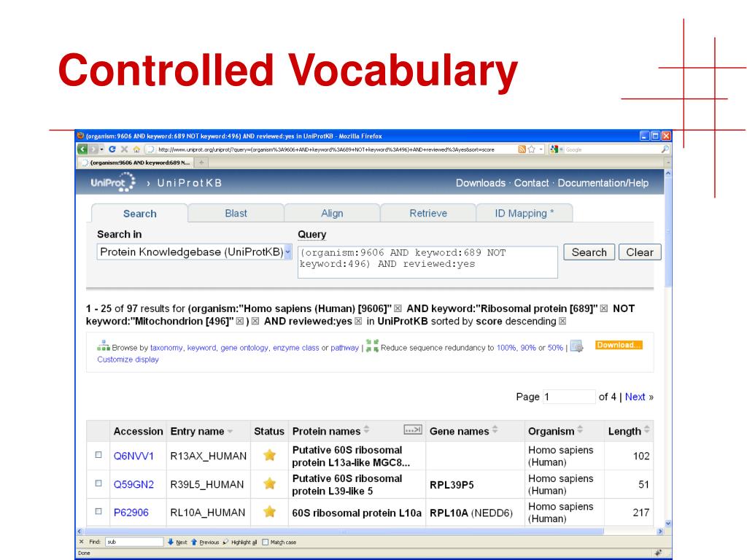Viewport: 747px width, 560px height.
Task: Click the Google search engine icon
Action: pos(554,149)
